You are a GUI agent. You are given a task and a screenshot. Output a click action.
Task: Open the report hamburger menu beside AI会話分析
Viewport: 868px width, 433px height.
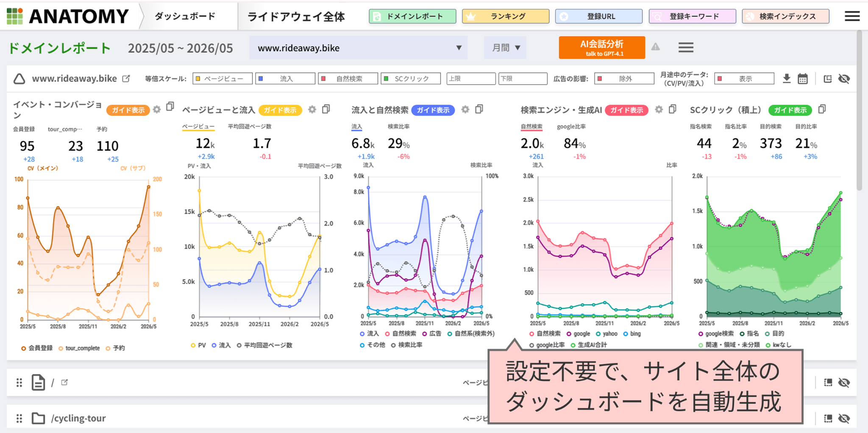(686, 47)
